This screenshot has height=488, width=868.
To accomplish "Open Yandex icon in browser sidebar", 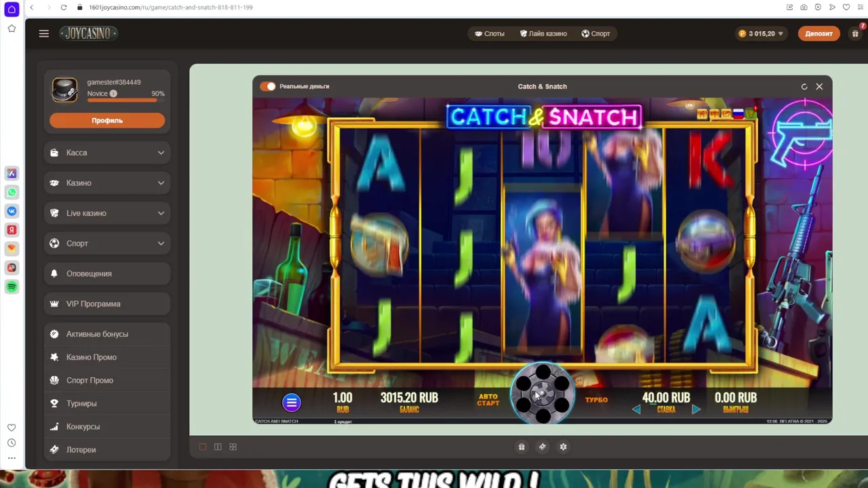I will [12, 230].
